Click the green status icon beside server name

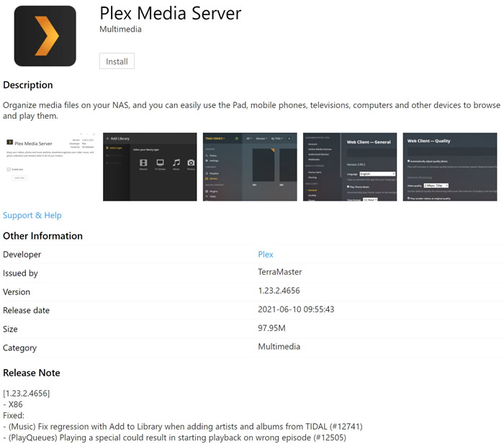tap(237, 137)
